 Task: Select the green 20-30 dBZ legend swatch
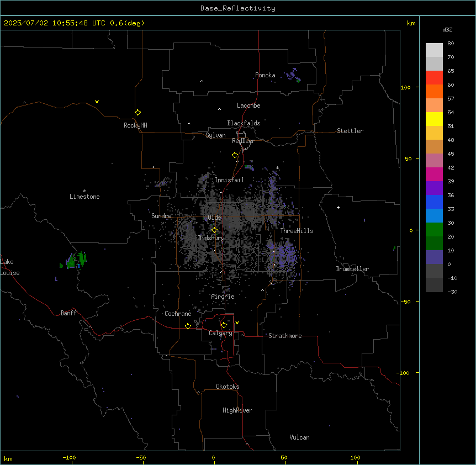tap(434, 230)
